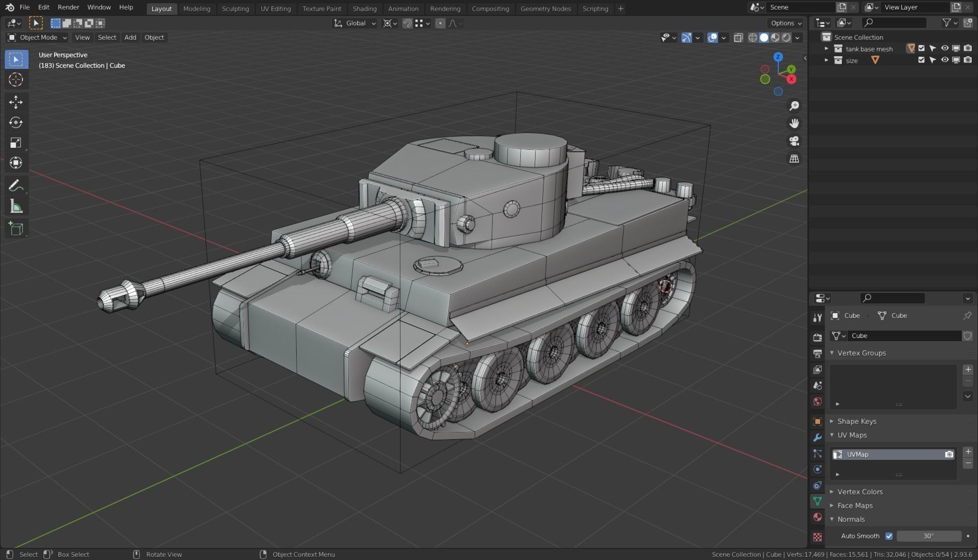The height and width of the screenshot is (560, 978).
Task: Select the Measure tool
Action: [16, 207]
